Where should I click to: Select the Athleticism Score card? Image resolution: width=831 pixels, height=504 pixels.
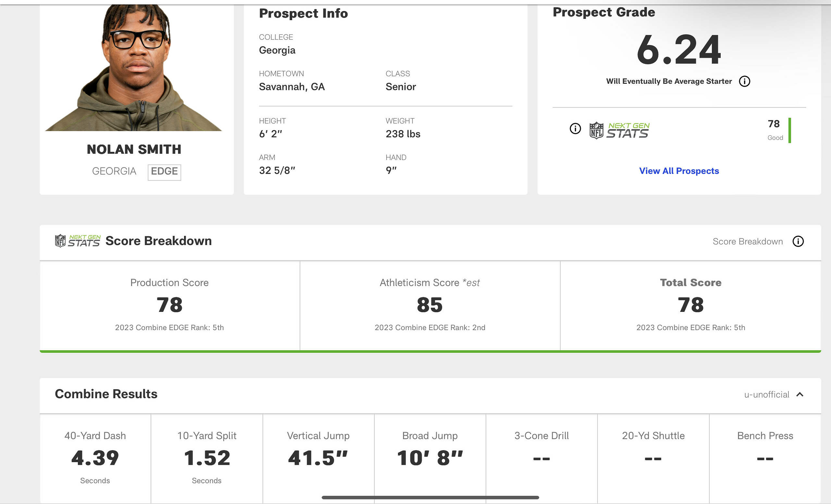(x=430, y=305)
